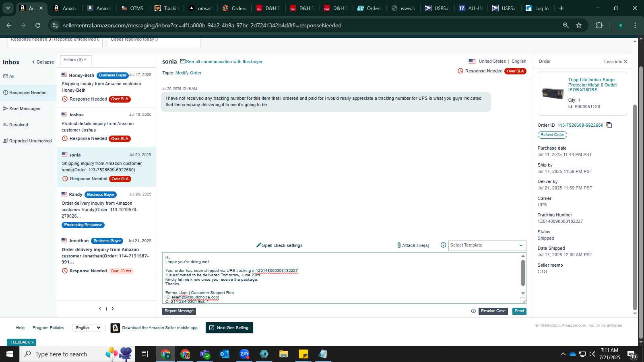Open the notification center icon

click(x=632, y=354)
